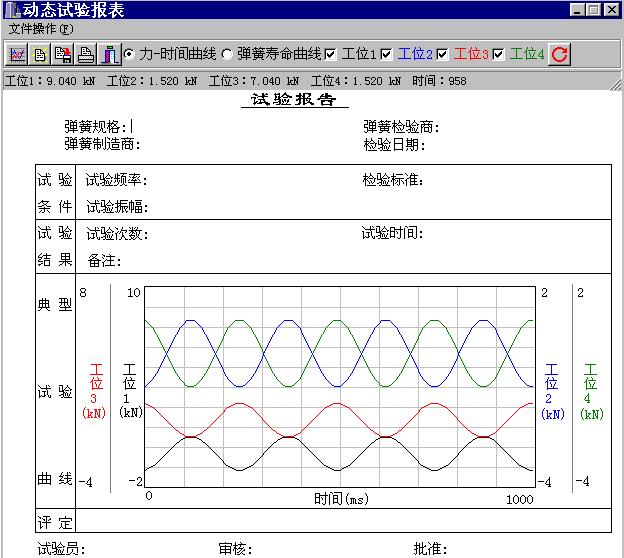Uncheck the 工位1 checkbox
Viewport: 624px width, 558px height.
[x=331, y=54]
